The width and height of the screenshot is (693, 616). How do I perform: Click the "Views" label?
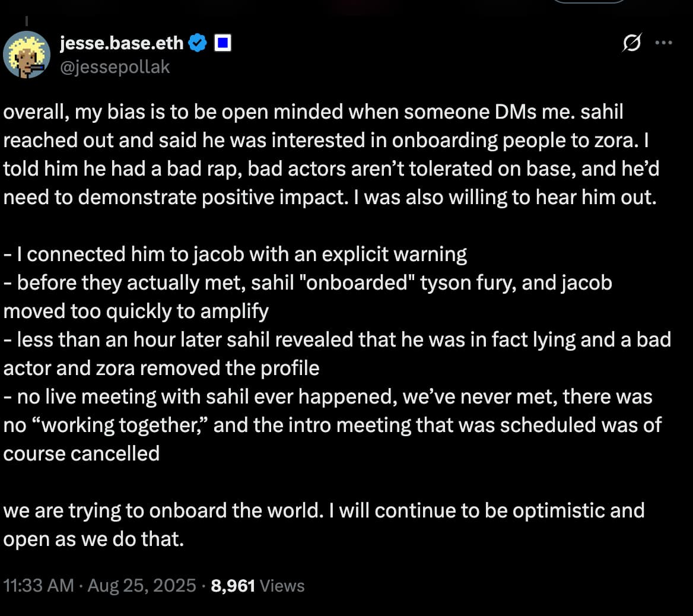[282, 586]
